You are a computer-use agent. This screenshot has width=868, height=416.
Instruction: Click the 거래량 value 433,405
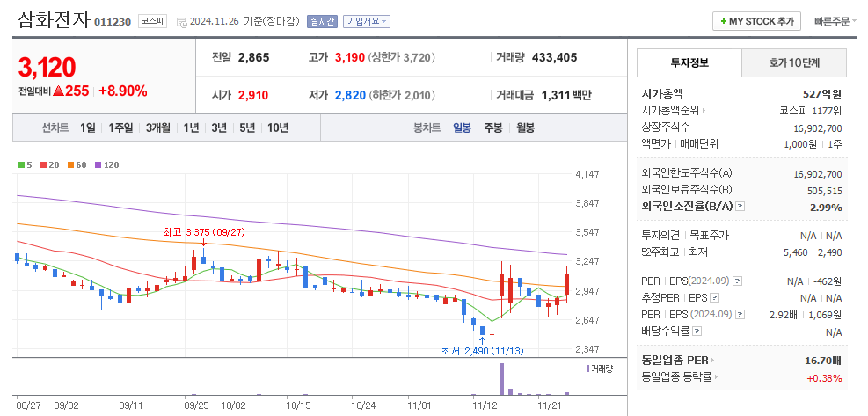554,57
